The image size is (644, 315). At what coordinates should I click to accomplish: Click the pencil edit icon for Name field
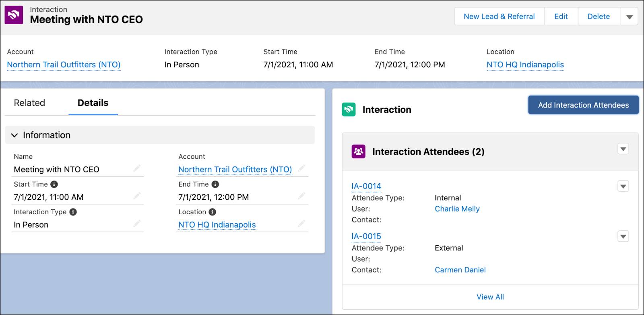tap(137, 168)
